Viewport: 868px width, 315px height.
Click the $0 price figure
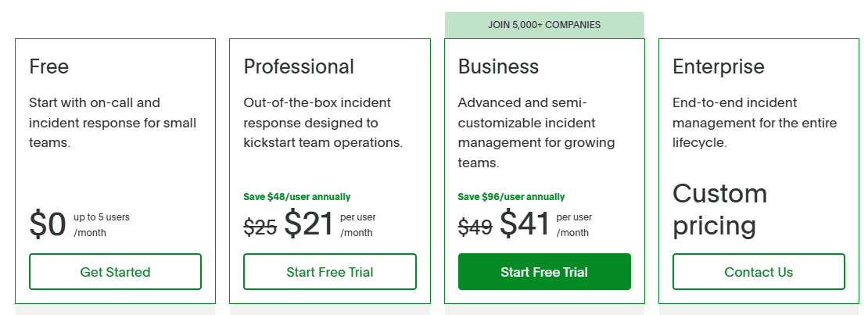click(x=48, y=225)
